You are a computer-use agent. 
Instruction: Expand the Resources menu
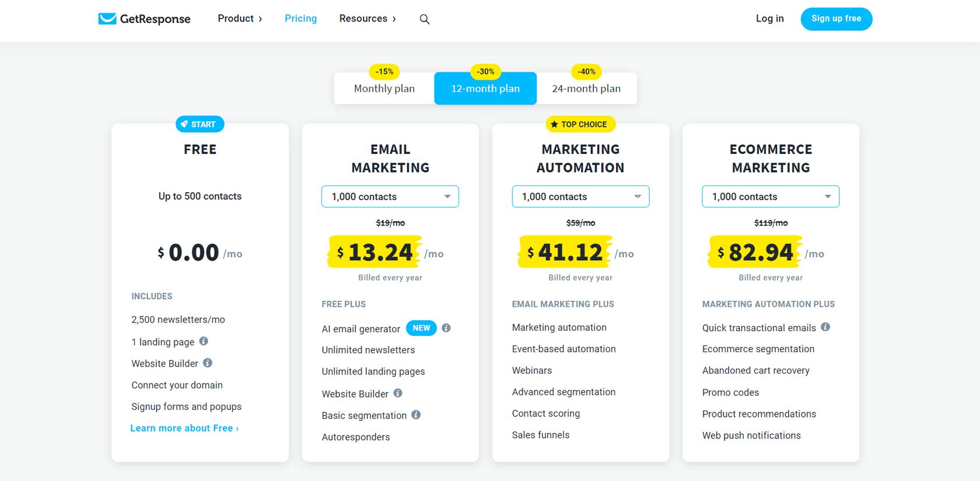pos(367,19)
